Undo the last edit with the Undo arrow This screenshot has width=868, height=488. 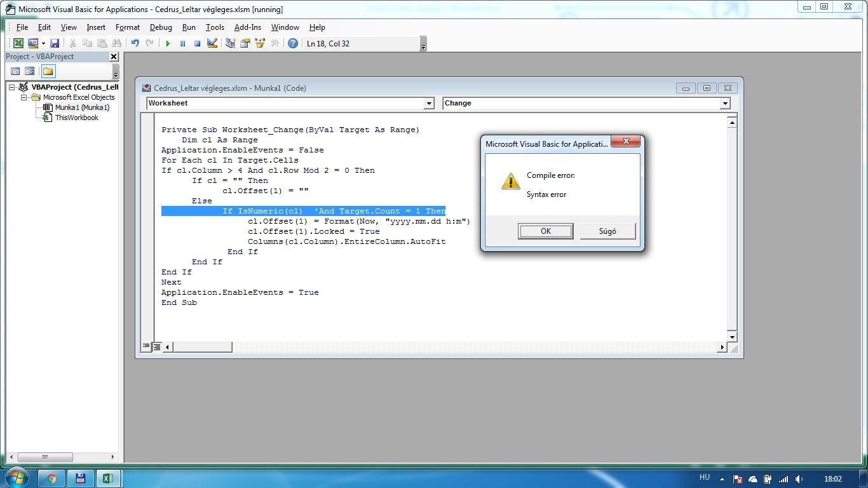coord(135,43)
